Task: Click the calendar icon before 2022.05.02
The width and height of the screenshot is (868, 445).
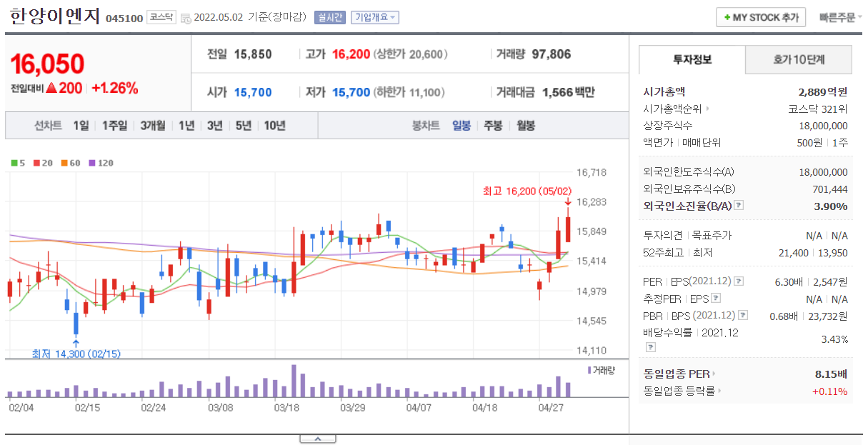Action: click(186, 18)
